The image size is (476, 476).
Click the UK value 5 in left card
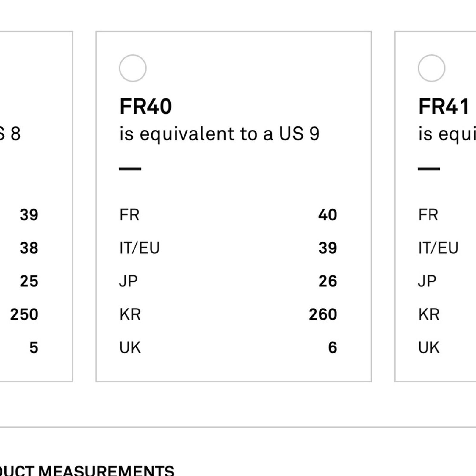(34, 347)
